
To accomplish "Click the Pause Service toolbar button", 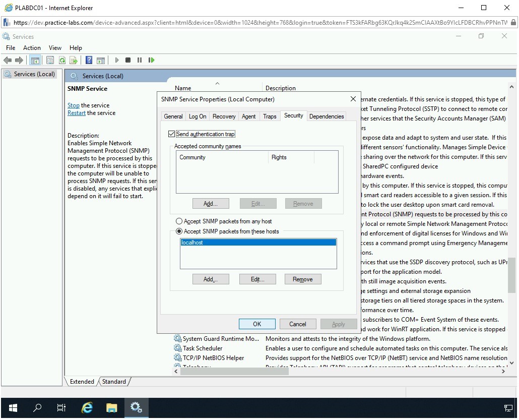I will click(140, 60).
